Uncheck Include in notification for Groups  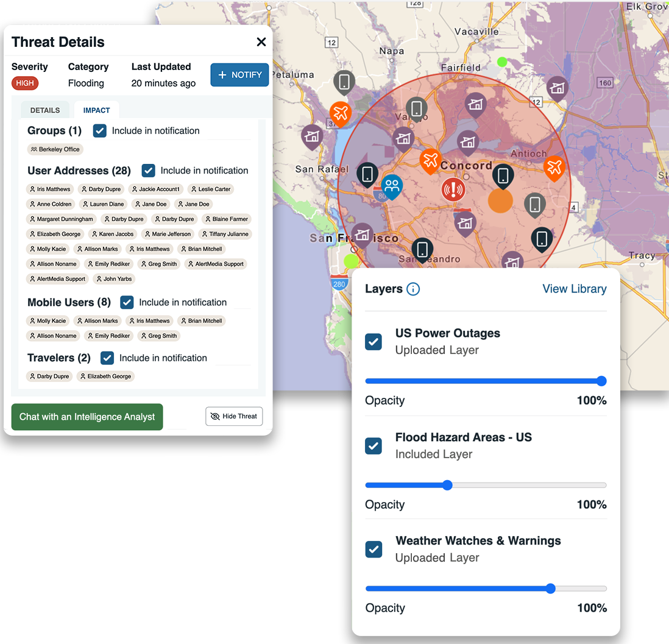[99, 130]
